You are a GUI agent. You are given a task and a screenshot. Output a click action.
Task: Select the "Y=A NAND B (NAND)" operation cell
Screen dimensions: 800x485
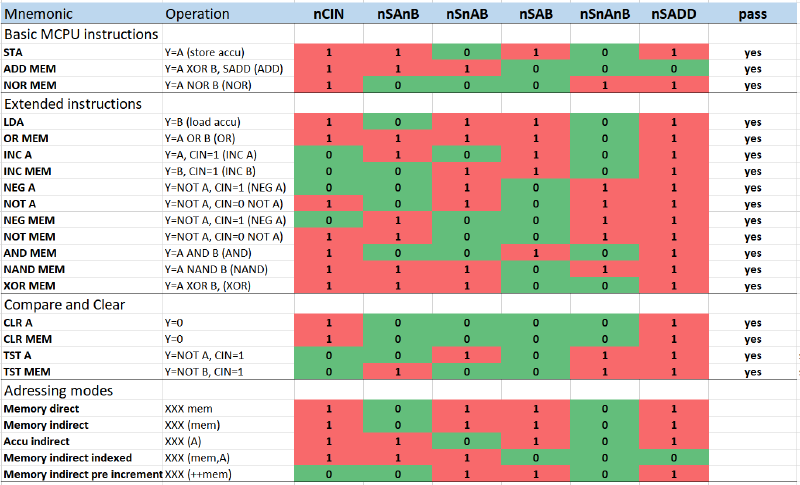point(222,270)
